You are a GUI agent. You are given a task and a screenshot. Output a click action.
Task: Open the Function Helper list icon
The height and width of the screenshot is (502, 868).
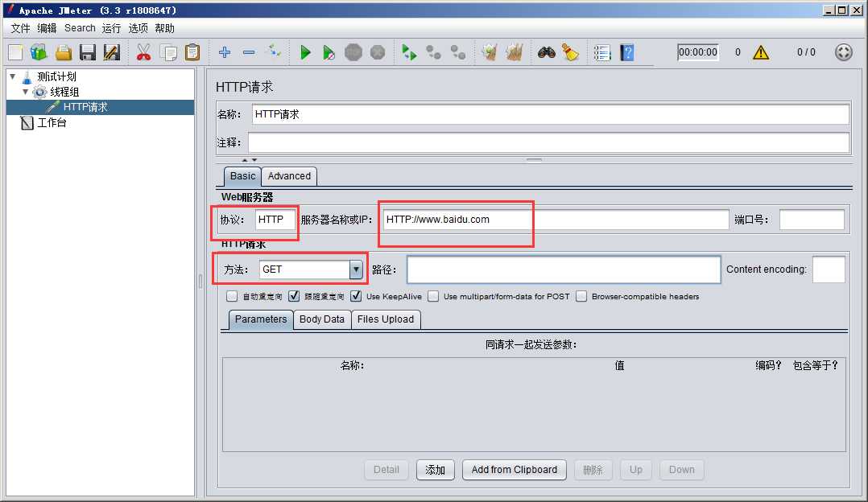602,52
